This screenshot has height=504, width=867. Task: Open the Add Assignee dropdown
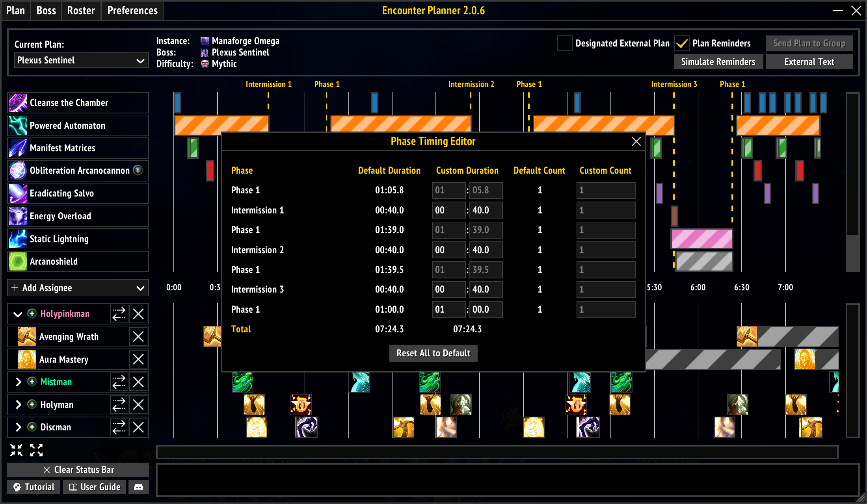click(x=78, y=288)
